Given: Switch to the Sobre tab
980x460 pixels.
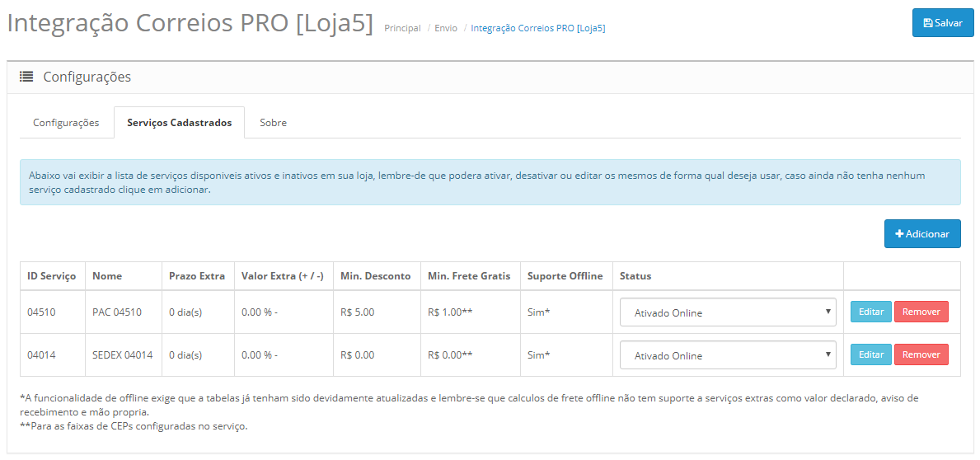Looking at the screenshot, I should point(273,123).
